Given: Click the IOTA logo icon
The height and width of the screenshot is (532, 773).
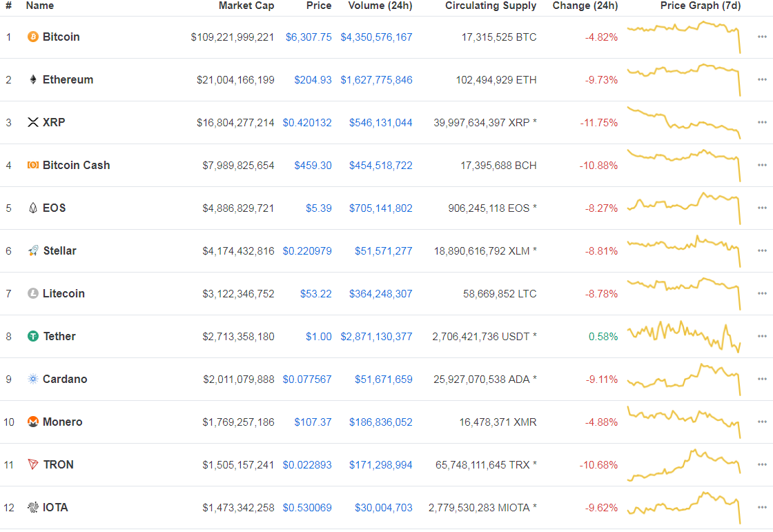Looking at the screenshot, I should pos(33,507).
